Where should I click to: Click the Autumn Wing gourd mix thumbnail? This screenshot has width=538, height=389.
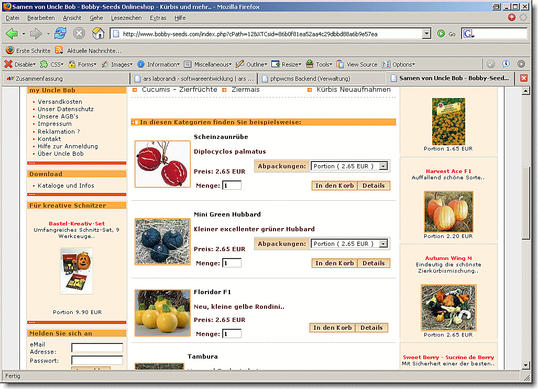(448, 307)
